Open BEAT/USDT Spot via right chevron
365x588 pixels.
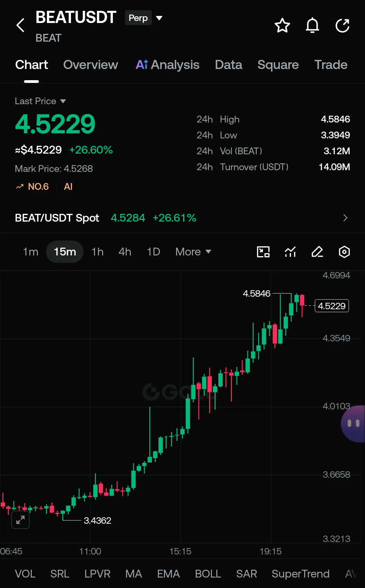pos(345,218)
